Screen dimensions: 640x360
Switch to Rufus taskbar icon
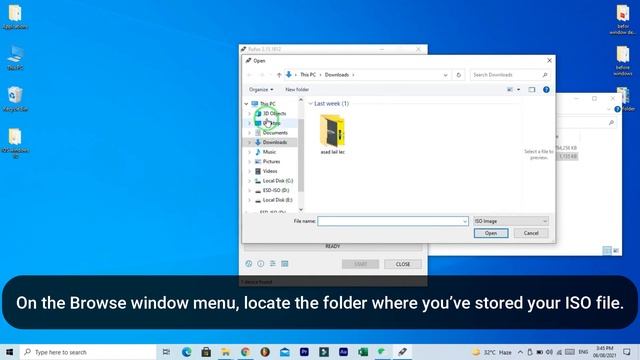402,352
